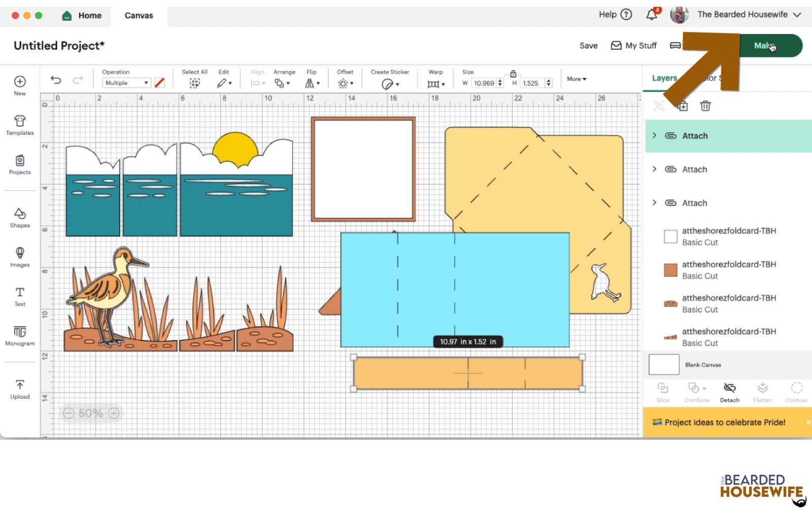Open the Operation dropdown showing Multiple
The image size is (812, 516).
pyautogui.click(x=127, y=83)
